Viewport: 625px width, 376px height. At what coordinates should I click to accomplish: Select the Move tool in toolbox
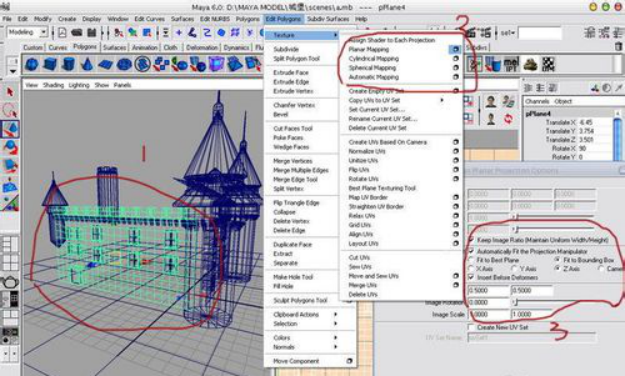(10, 129)
